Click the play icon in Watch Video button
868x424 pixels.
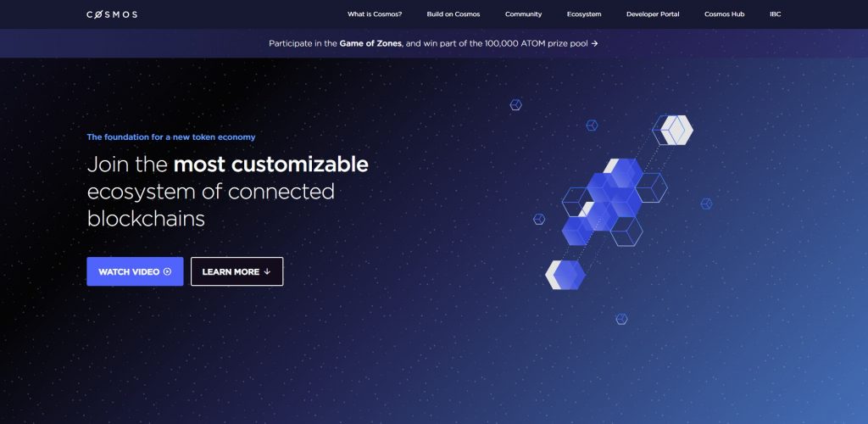pyautogui.click(x=167, y=271)
